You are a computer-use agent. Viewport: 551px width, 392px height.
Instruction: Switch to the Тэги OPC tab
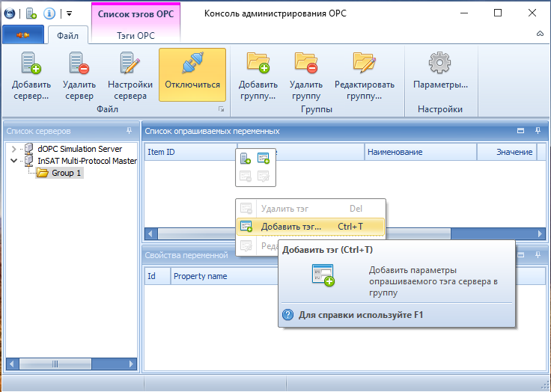click(x=136, y=35)
